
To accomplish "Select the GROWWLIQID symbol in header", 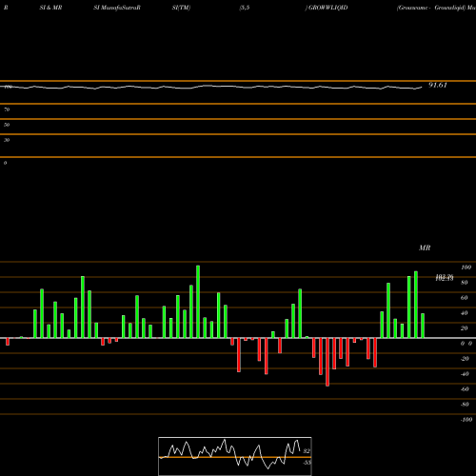I will 328,8.
